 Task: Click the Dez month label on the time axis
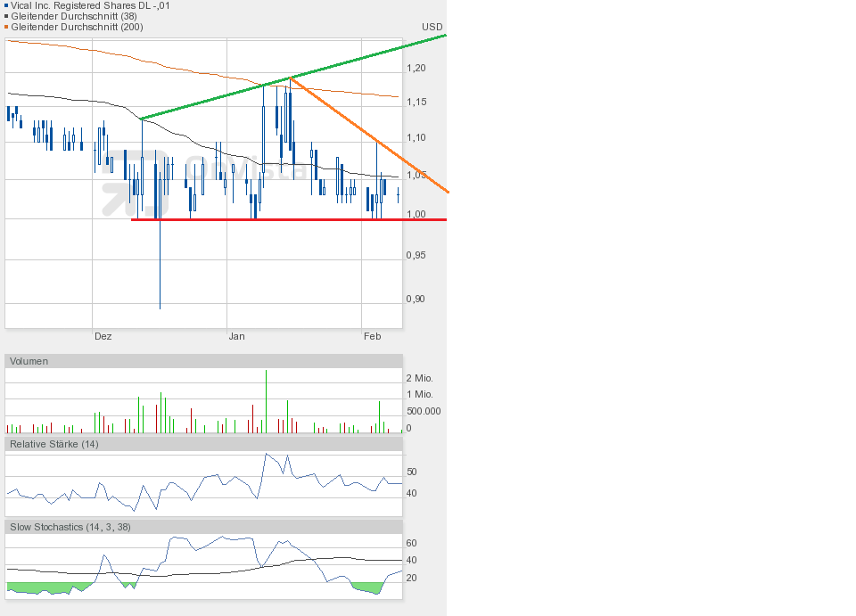[x=103, y=336]
